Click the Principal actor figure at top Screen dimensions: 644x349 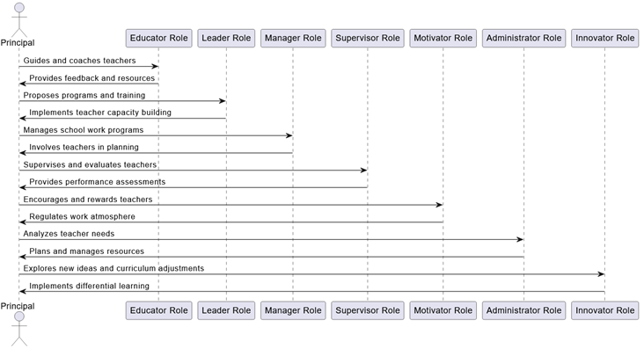pyautogui.click(x=18, y=20)
